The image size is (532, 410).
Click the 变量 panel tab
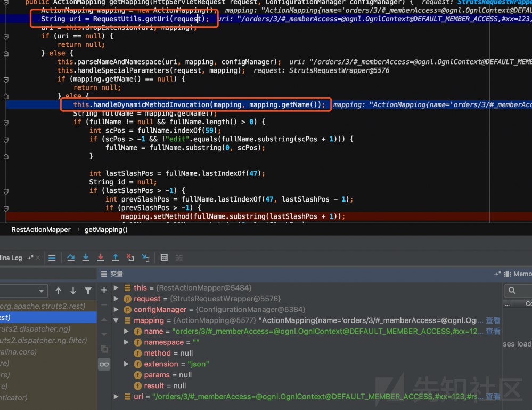click(117, 274)
